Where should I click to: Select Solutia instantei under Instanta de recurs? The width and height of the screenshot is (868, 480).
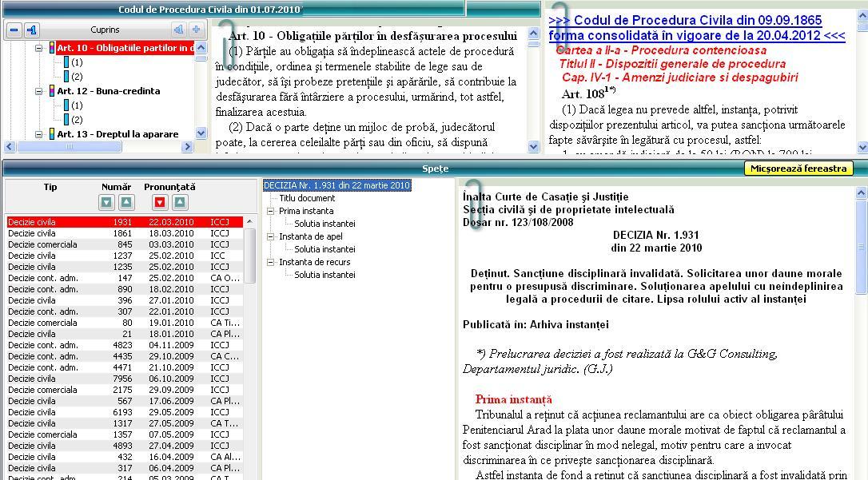325,274
